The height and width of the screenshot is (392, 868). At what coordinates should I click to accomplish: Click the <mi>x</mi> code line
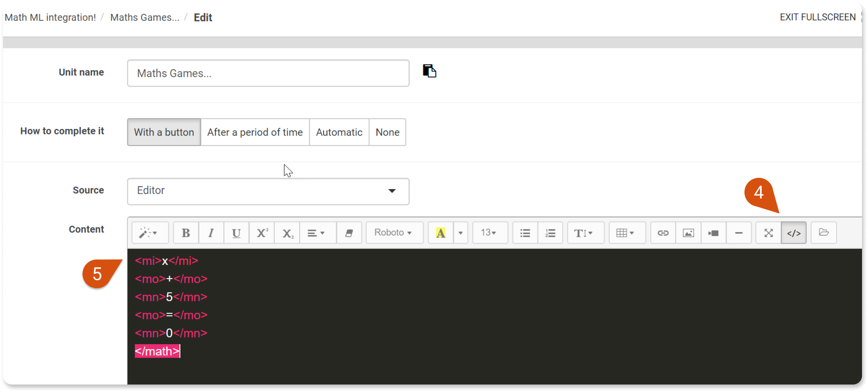tap(167, 261)
